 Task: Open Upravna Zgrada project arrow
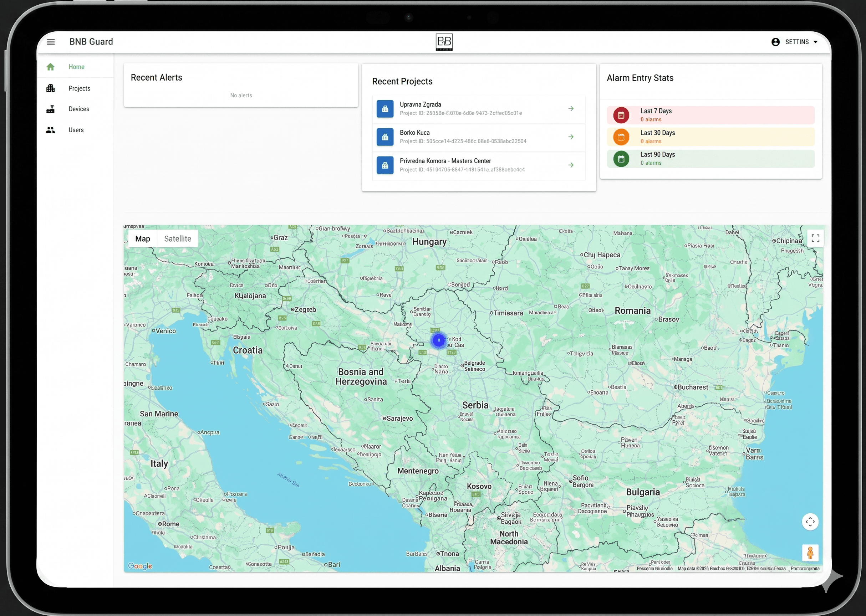pyautogui.click(x=571, y=109)
